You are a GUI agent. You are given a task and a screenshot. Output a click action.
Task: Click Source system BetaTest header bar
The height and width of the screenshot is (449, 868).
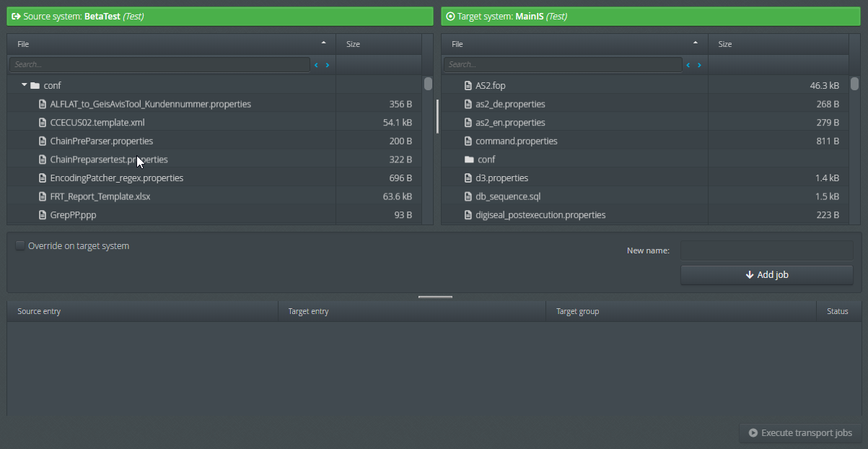pos(220,16)
